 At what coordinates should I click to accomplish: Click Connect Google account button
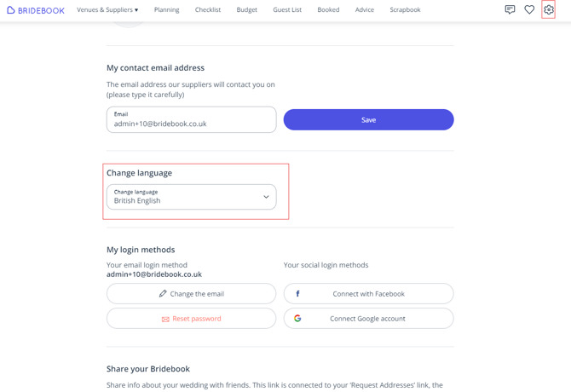click(368, 319)
